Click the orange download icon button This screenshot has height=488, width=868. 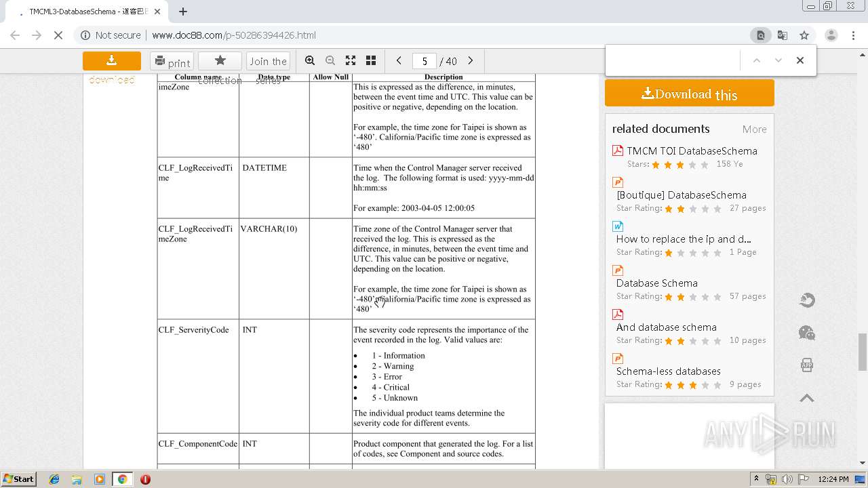pos(112,61)
